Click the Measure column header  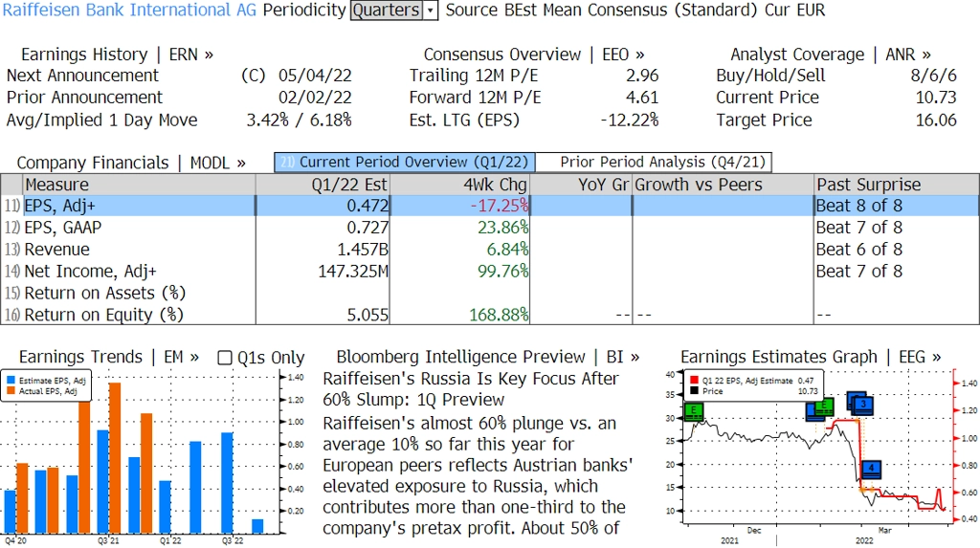139,185
